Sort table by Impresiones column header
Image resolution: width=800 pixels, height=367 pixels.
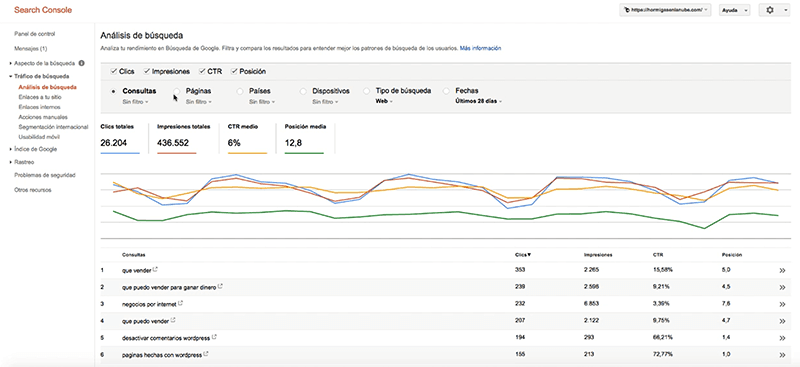(598, 254)
